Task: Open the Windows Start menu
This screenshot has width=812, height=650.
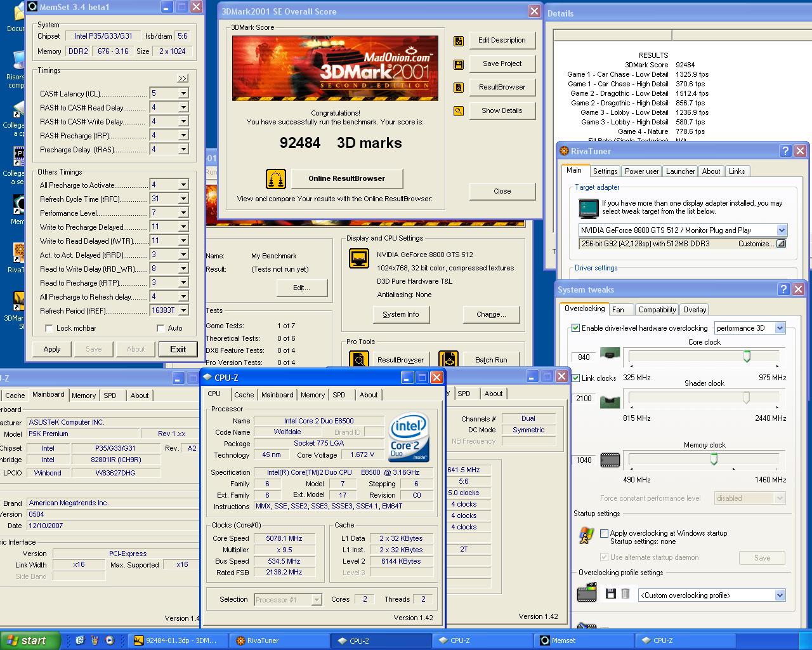Action: coord(30,640)
